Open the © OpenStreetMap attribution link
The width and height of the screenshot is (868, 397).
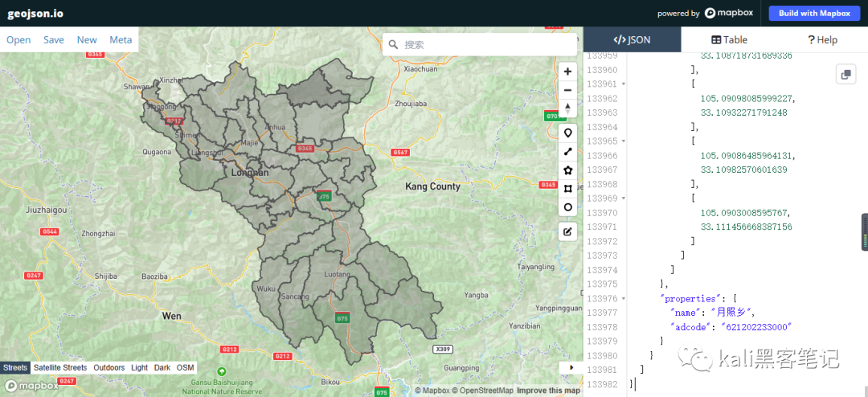click(482, 391)
